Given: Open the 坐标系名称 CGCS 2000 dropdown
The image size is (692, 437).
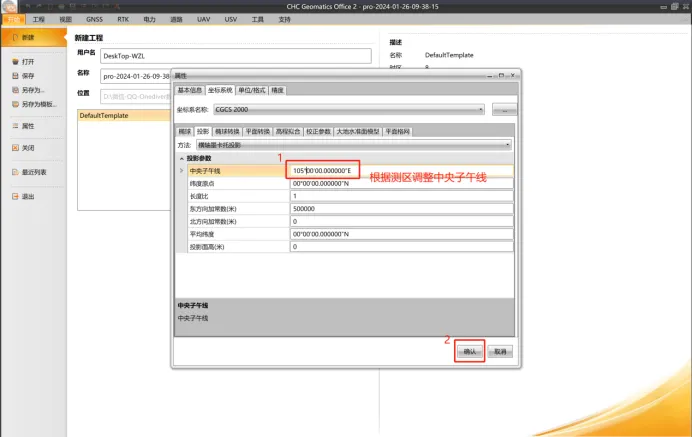Looking at the screenshot, I should coord(349,109).
